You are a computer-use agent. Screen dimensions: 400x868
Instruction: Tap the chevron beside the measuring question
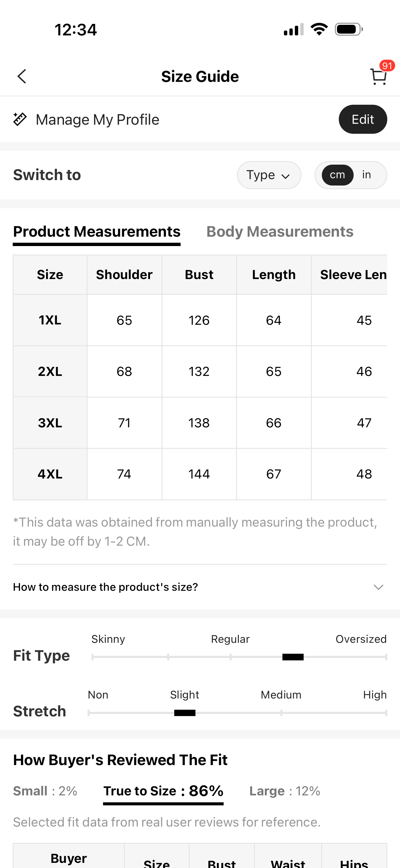(378, 587)
